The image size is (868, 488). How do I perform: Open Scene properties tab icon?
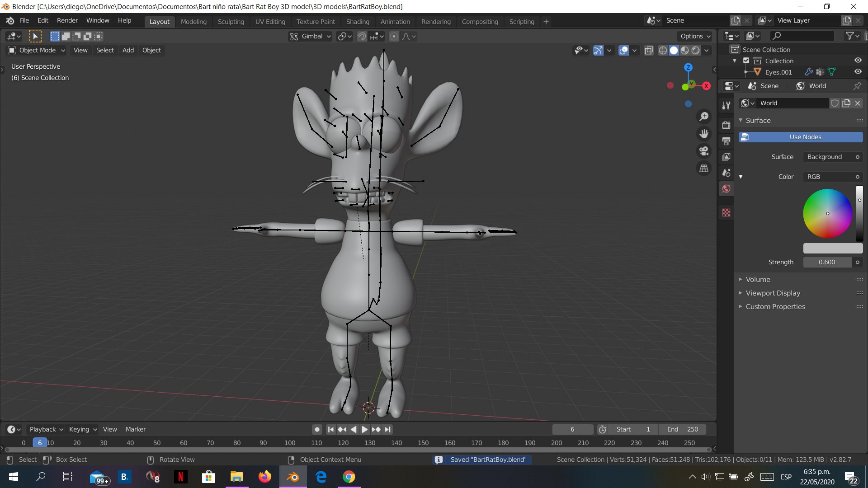(x=726, y=173)
